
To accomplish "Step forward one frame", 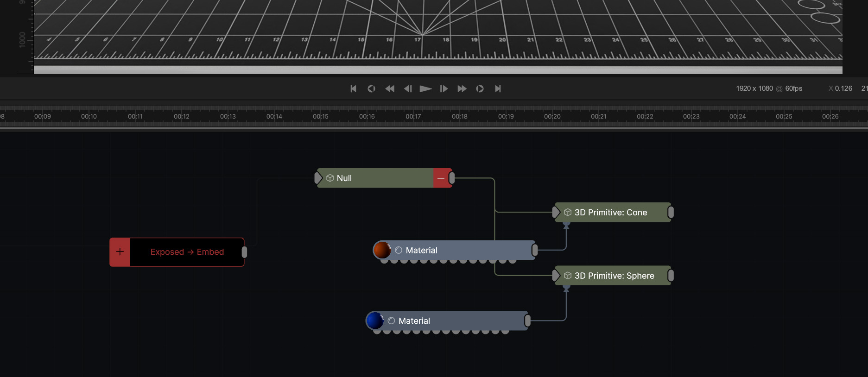I will 444,88.
